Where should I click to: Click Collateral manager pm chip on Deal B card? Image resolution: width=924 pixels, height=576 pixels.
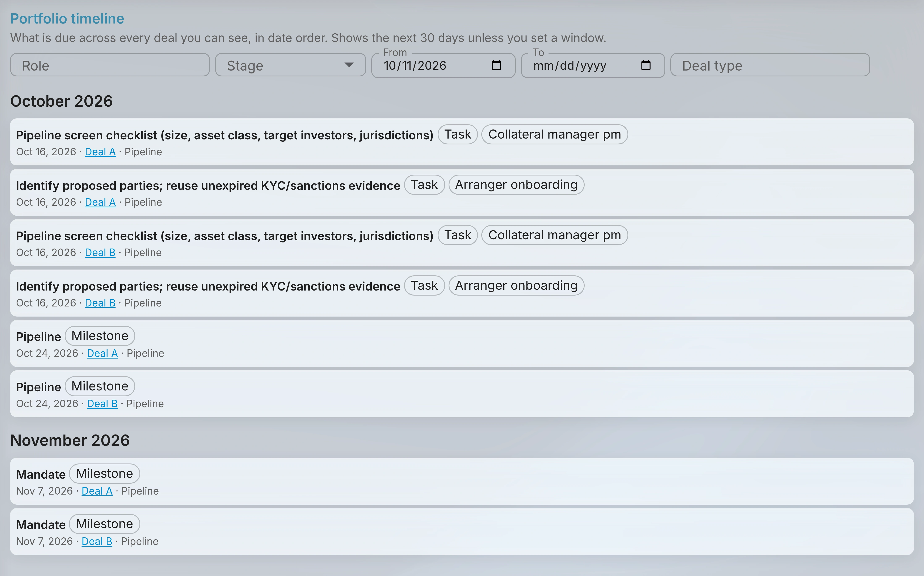(x=554, y=235)
